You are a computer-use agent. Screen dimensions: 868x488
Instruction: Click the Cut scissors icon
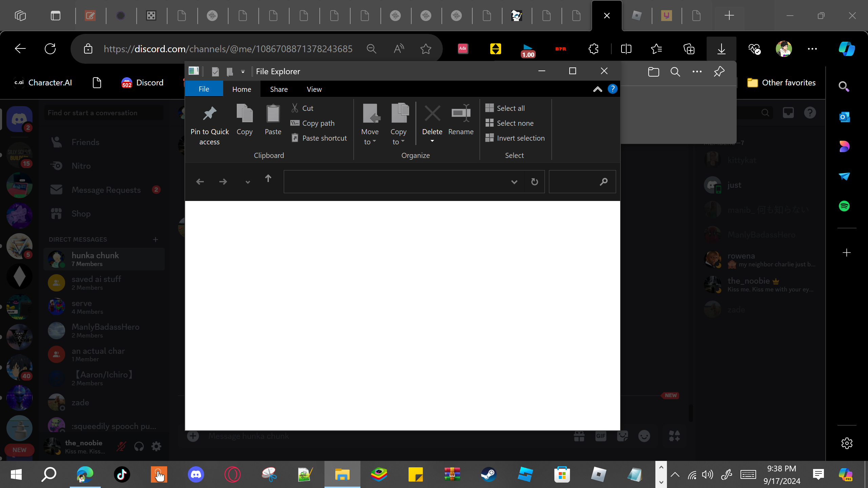pos(295,108)
